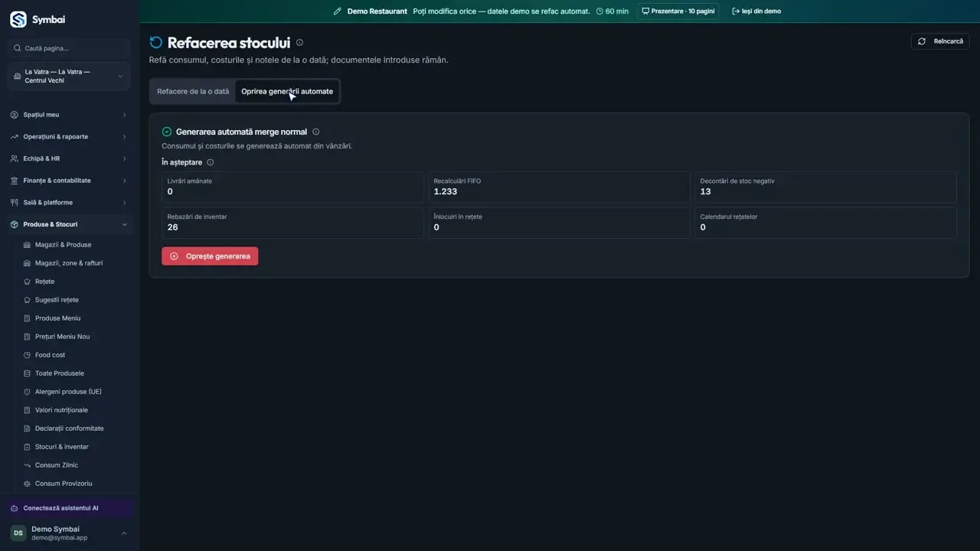The height and width of the screenshot is (551, 980).
Task: Click the Stocuri & inventar icon
Action: click(x=28, y=447)
